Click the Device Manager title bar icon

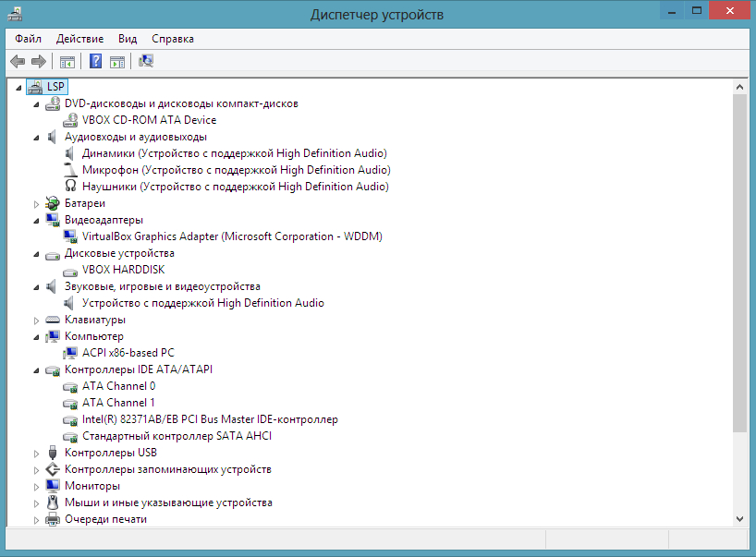tap(15, 14)
